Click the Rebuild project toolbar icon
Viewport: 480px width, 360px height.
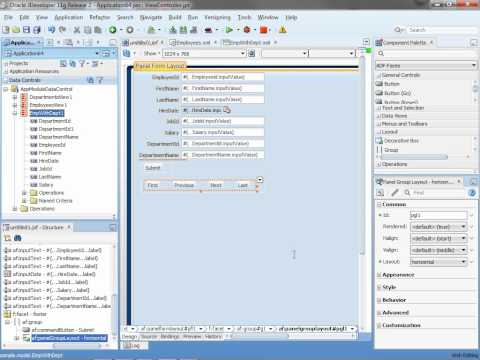pos(183,30)
